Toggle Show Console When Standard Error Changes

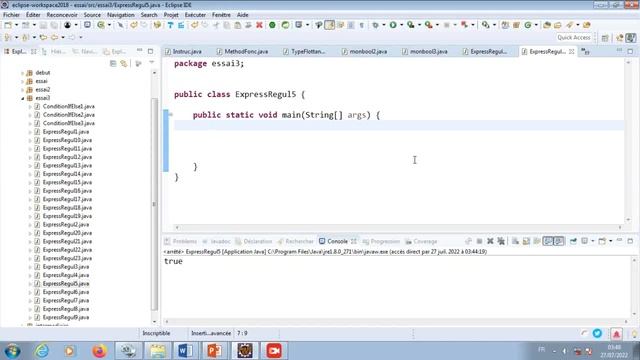click(x=559, y=241)
